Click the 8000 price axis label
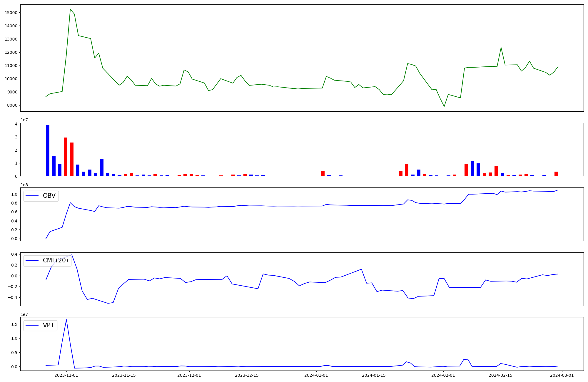 click(12, 105)
